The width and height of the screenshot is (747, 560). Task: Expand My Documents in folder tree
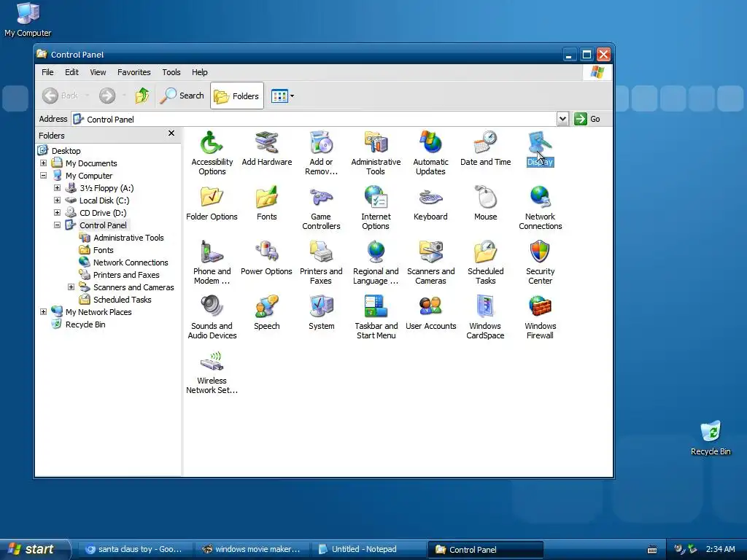click(x=43, y=163)
